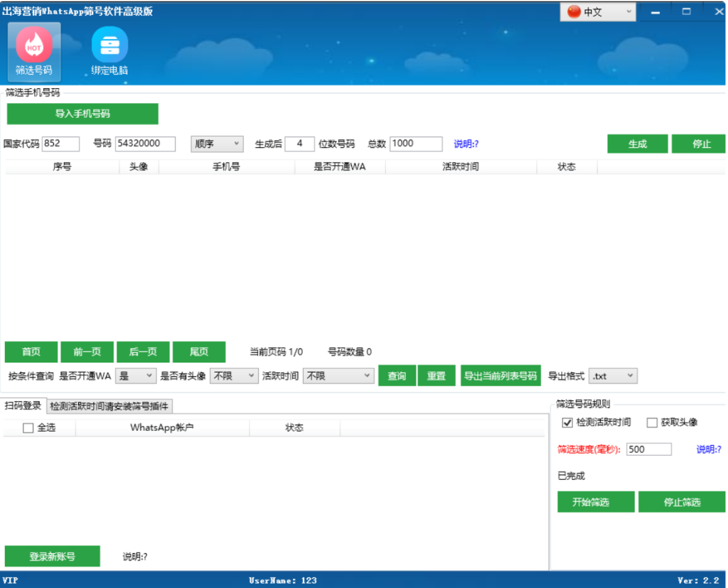728x588 pixels.
Task: Click 说明:? link next to 总数
Action: point(466,144)
